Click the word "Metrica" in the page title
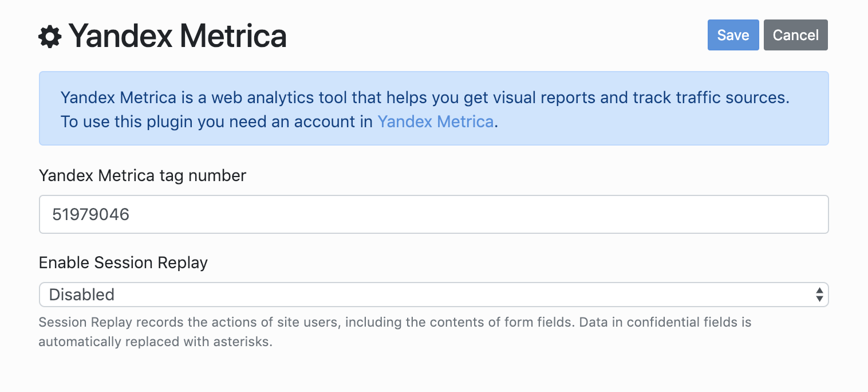 coord(232,36)
